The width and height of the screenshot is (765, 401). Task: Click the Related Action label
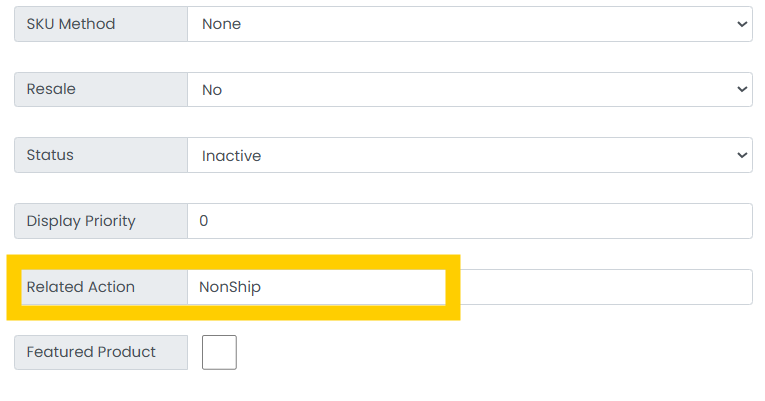tap(81, 287)
